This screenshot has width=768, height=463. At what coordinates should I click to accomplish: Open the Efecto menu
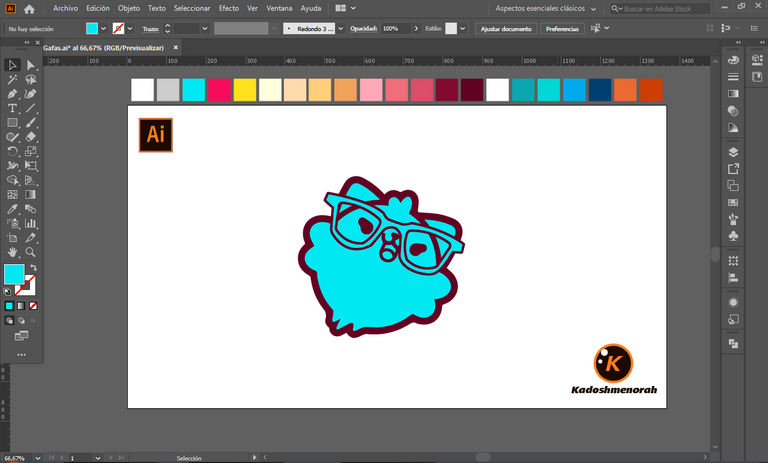229,8
